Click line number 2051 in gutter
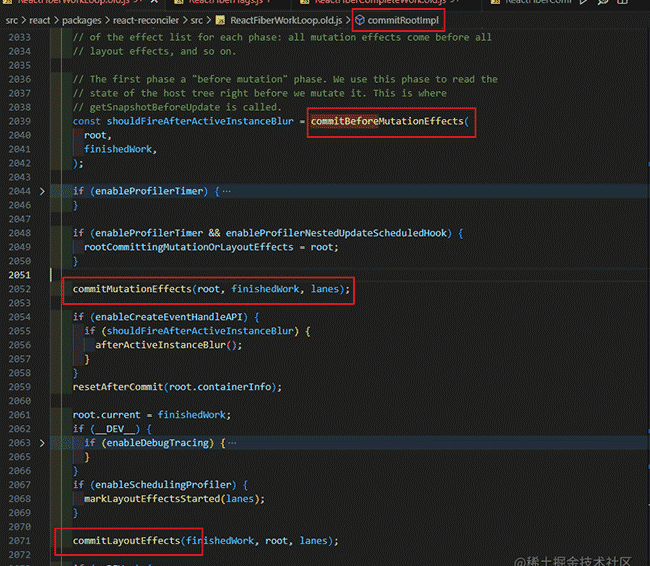The width and height of the screenshot is (650, 566). click(19, 275)
